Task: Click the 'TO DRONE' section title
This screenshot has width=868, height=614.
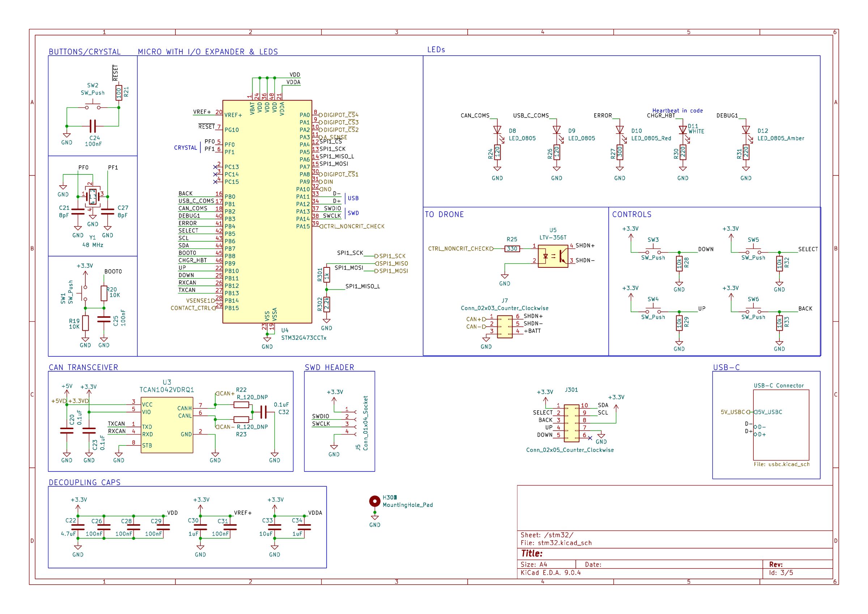Action: 444,215
